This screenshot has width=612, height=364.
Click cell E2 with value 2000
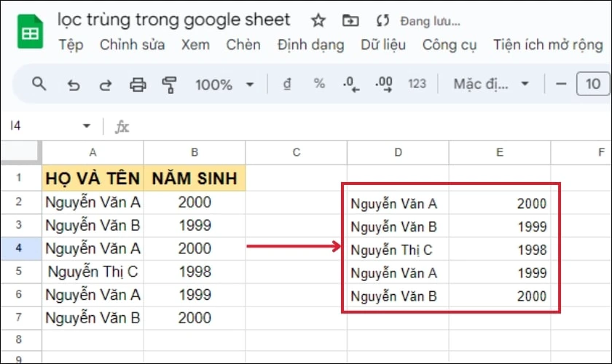(500, 203)
